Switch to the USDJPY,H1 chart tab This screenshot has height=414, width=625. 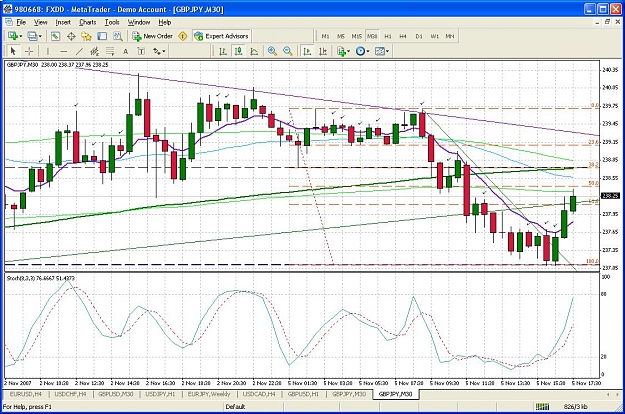point(160,394)
